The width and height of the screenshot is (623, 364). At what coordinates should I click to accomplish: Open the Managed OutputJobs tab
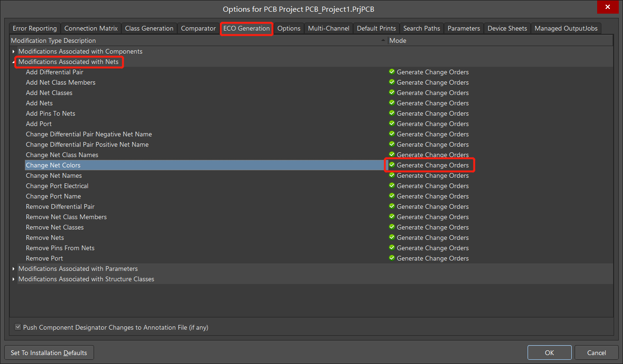point(566,28)
